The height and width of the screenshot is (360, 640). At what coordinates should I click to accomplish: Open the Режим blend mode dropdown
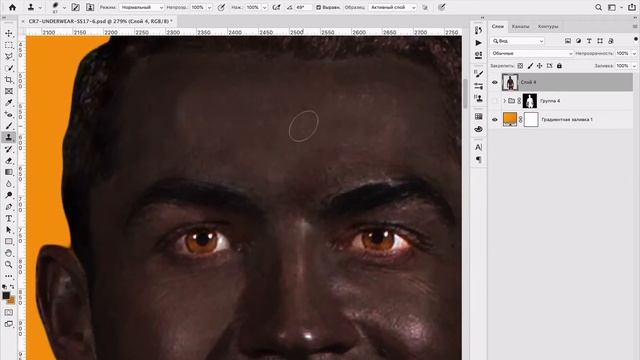(142, 7)
